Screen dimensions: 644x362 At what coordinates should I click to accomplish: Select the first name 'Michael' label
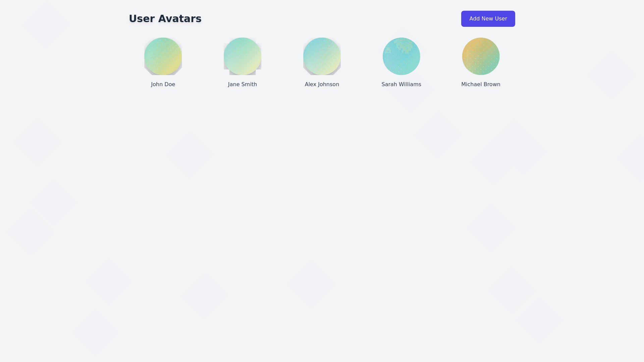click(x=472, y=84)
